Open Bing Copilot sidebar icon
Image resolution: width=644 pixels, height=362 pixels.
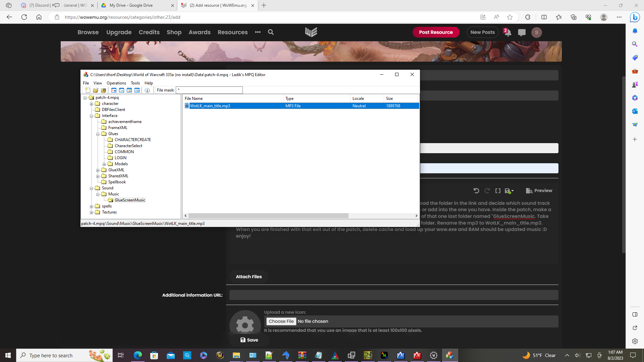pos(635,17)
